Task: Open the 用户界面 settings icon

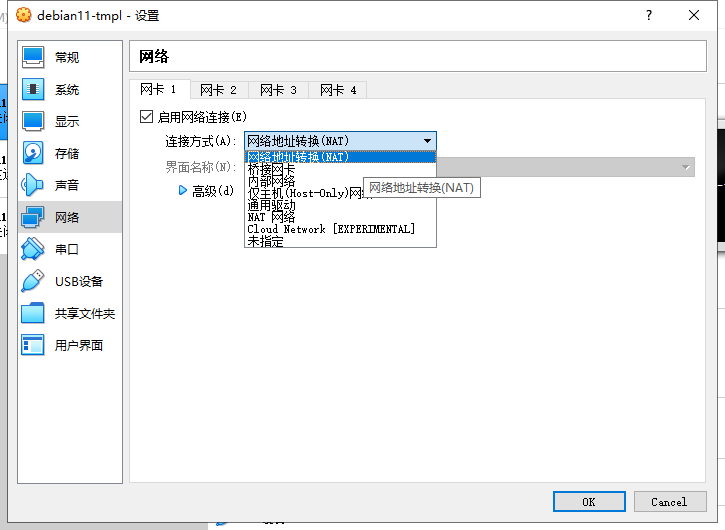Action: (x=33, y=345)
